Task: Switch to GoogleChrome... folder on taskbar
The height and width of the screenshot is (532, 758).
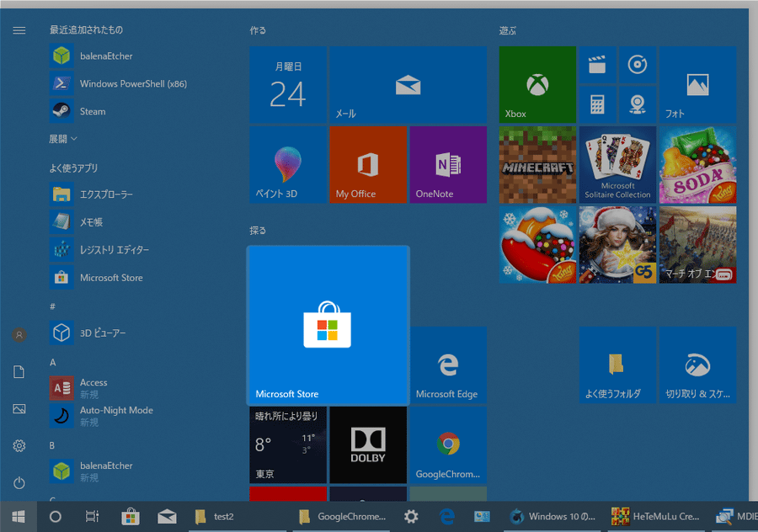Action: click(x=342, y=517)
